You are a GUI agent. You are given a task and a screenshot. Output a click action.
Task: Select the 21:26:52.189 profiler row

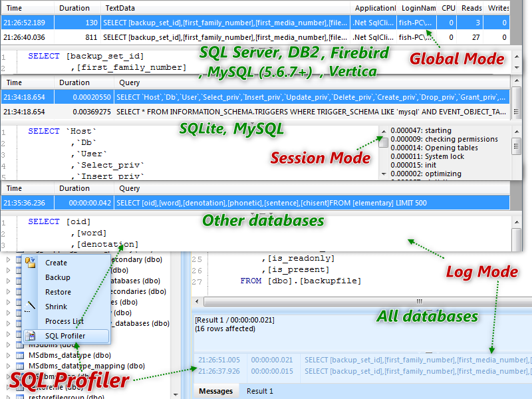[x=255, y=23]
